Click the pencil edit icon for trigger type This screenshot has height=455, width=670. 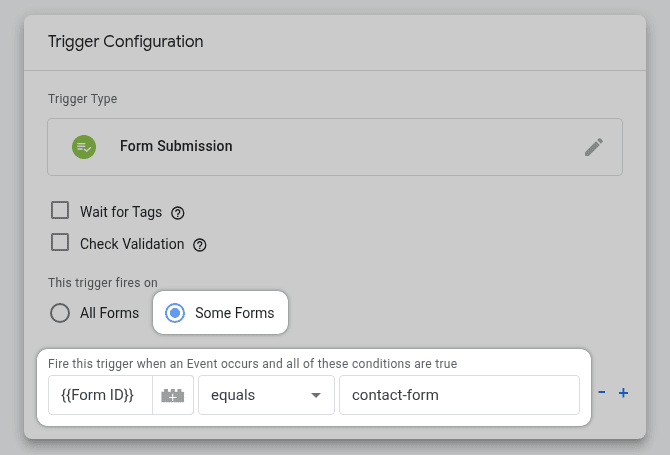coord(594,147)
